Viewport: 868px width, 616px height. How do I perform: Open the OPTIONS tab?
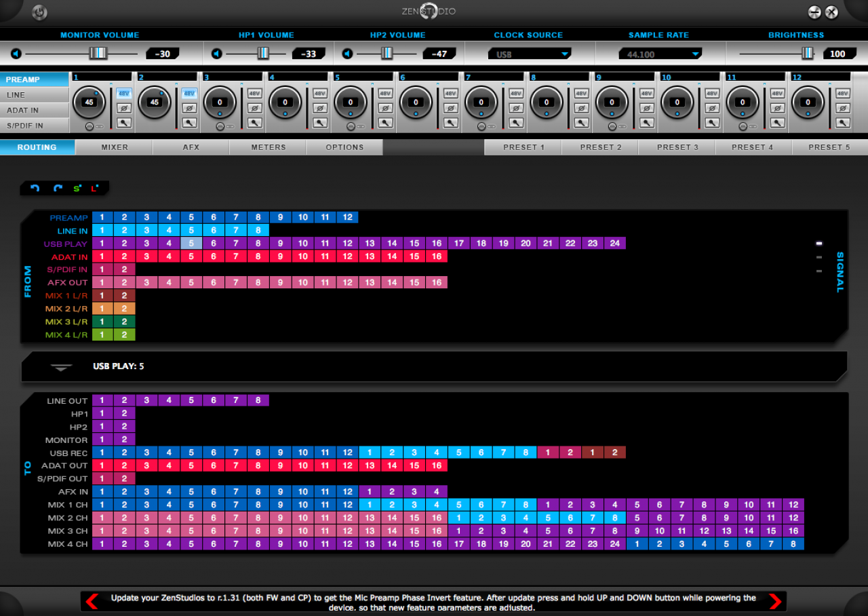pos(344,147)
